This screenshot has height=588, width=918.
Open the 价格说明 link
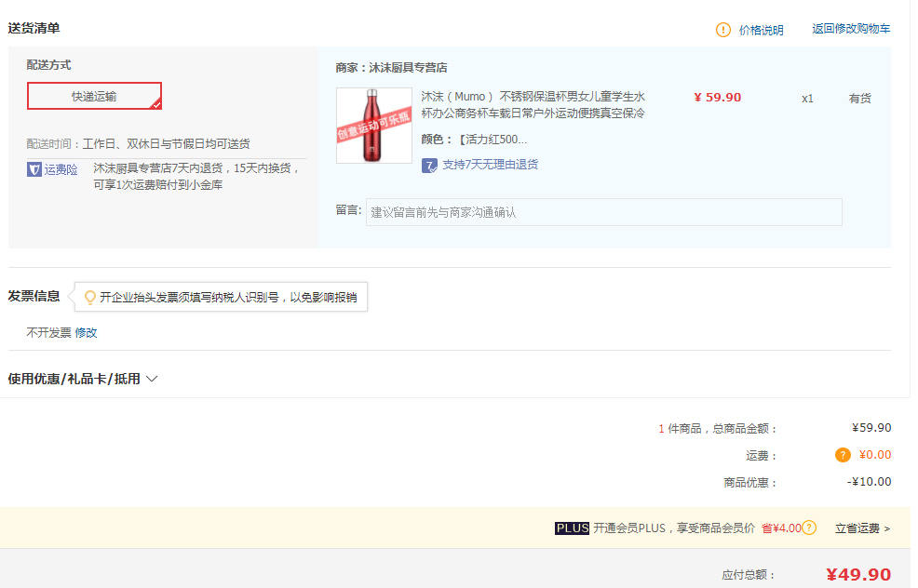[761, 30]
